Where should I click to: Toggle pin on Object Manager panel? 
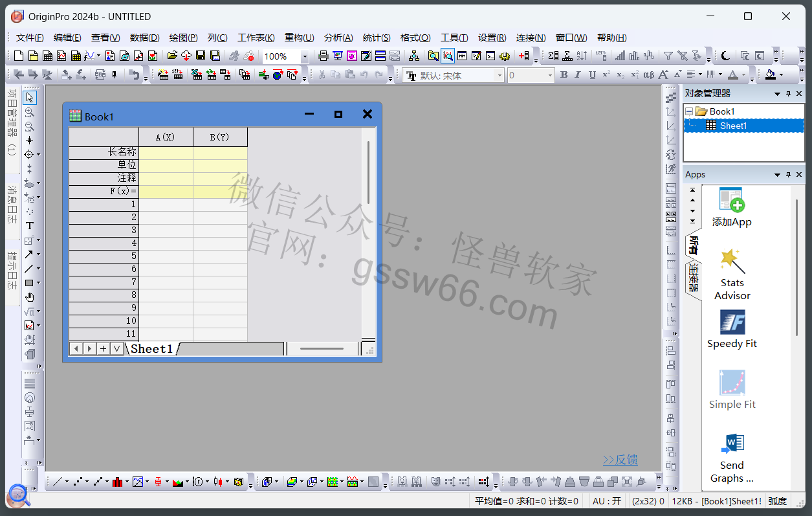click(x=789, y=94)
